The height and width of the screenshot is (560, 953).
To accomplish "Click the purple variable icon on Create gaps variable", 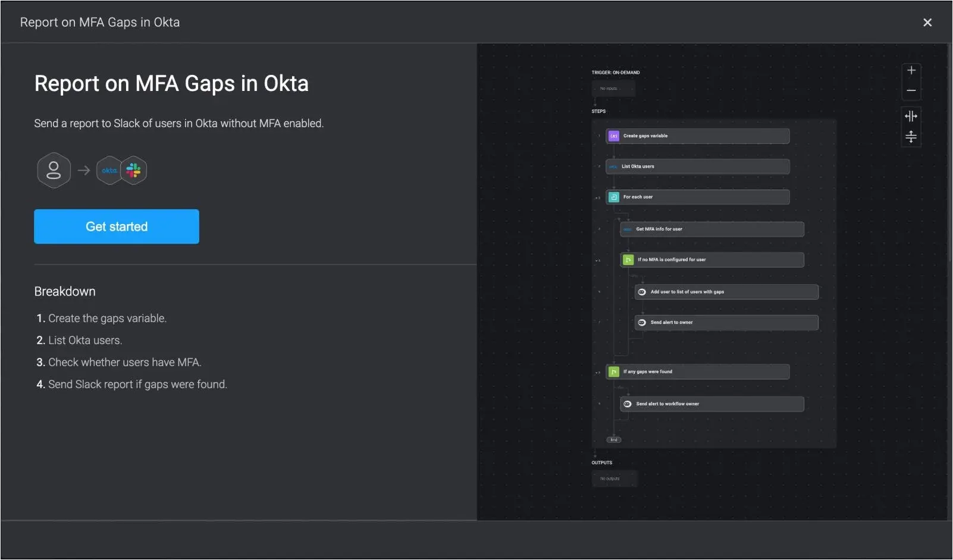I will coord(614,136).
